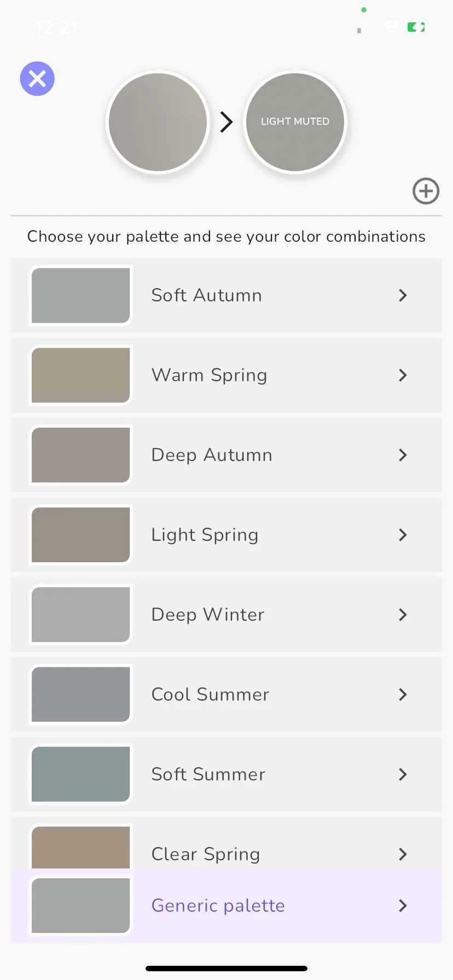Tap the Generic palette chevron arrow
The width and height of the screenshot is (453, 980).
point(403,906)
